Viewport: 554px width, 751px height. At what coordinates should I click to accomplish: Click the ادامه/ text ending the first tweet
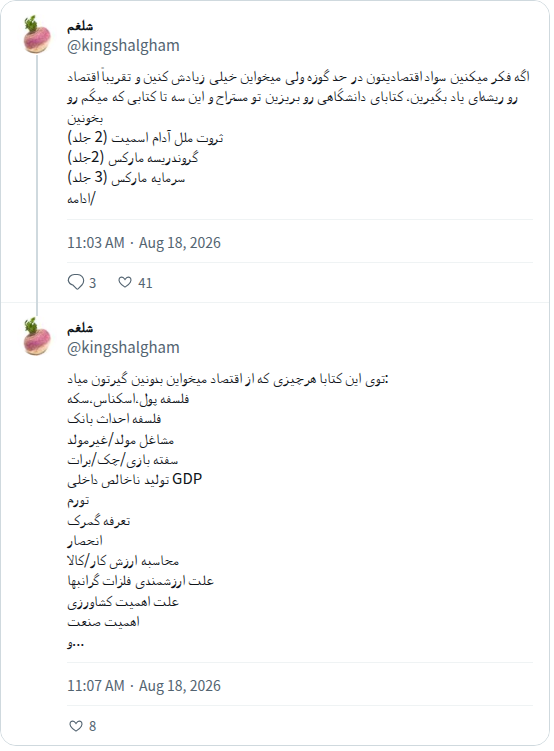[x=81, y=199]
